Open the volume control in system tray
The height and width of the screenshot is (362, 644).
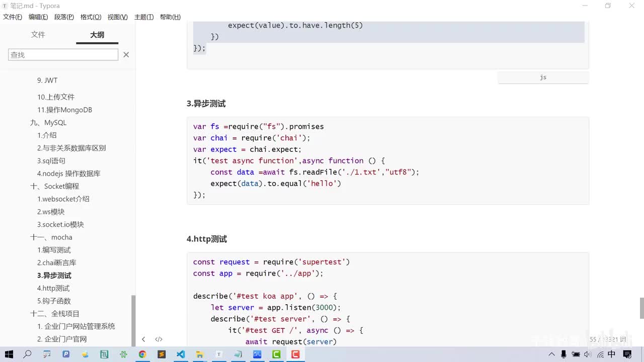click(588, 354)
